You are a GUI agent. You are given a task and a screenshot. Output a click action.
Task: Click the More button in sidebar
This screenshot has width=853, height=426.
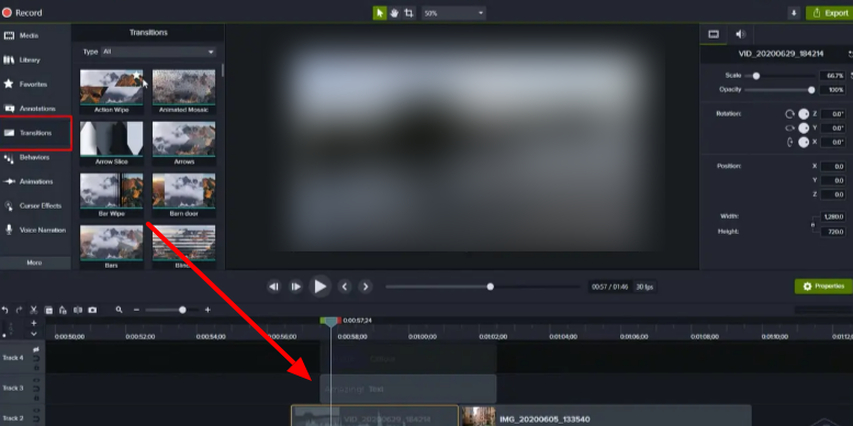pos(35,263)
